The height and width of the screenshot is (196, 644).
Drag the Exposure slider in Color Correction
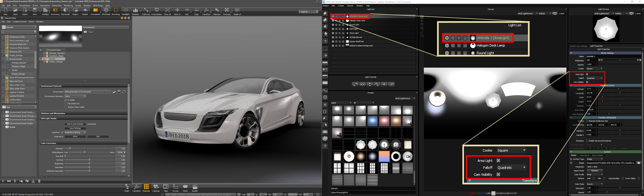click(x=69, y=148)
